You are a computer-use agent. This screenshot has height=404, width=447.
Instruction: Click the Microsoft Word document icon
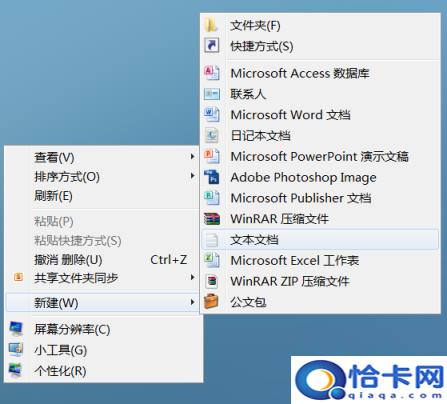coord(212,114)
